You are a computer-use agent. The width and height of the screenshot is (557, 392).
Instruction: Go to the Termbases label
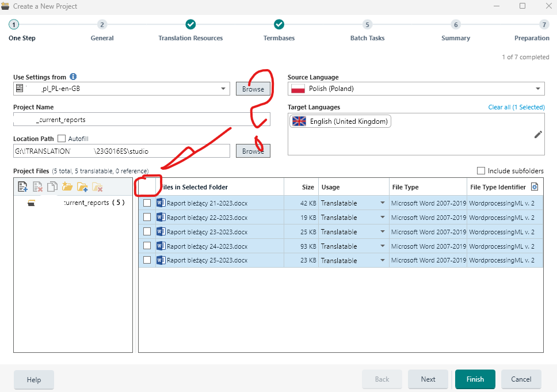click(x=279, y=38)
